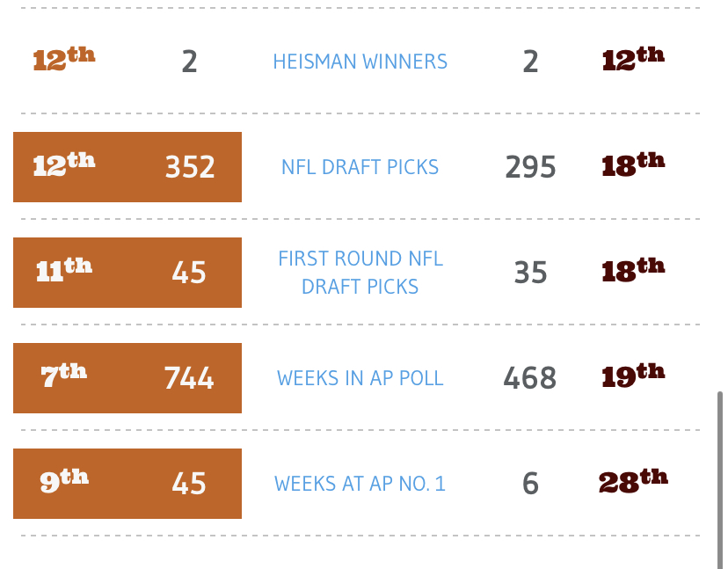Viewport: 728px width, 569px height.
Task: Click the dark red 18th NFL draft picks ranking
Action: coord(633,164)
